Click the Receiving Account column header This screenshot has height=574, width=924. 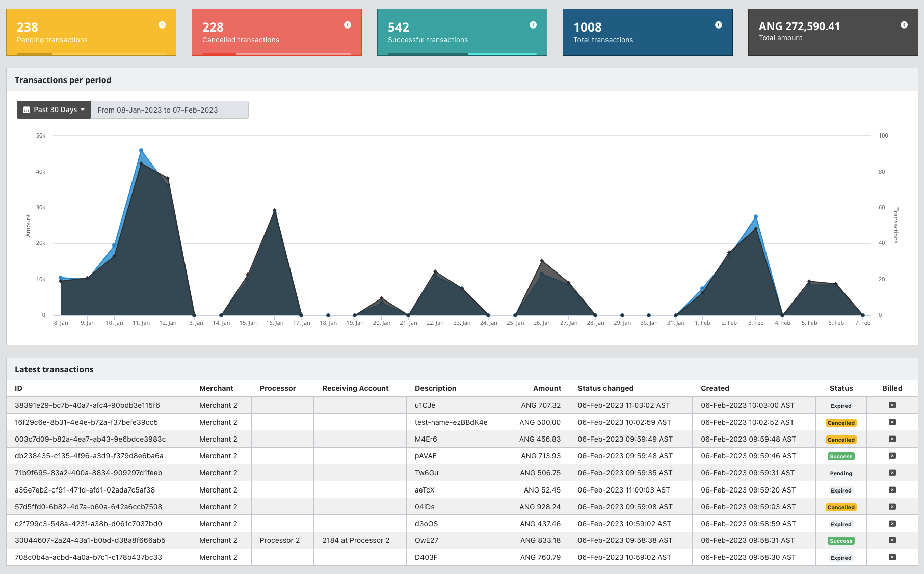[355, 388]
